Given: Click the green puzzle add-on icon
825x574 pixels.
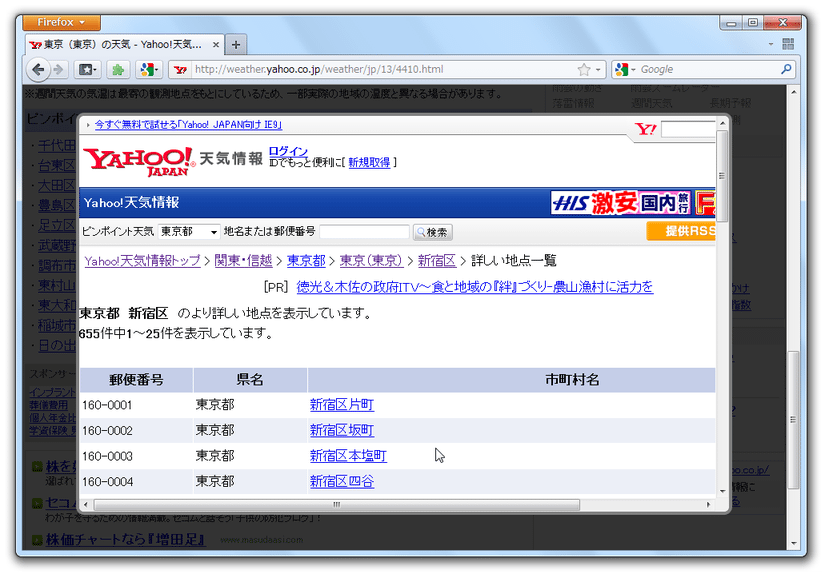Looking at the screenshot, I should click(118, 69).
